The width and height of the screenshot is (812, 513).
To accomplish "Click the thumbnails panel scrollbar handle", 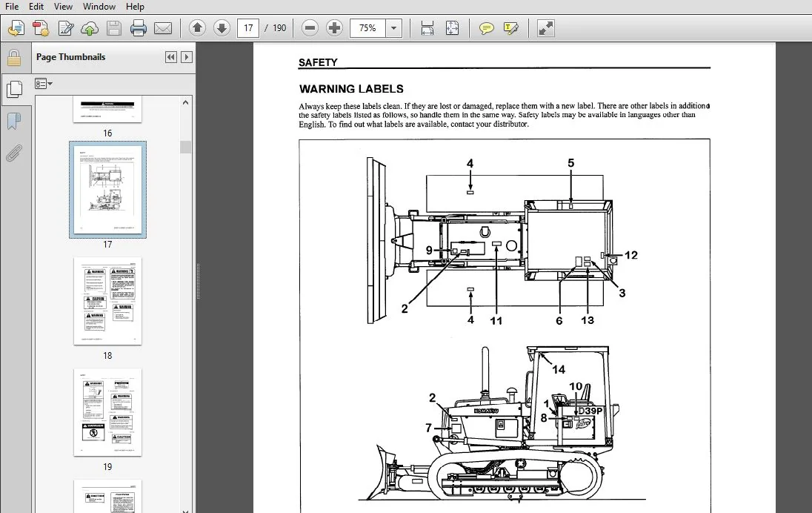I will 185,148.
